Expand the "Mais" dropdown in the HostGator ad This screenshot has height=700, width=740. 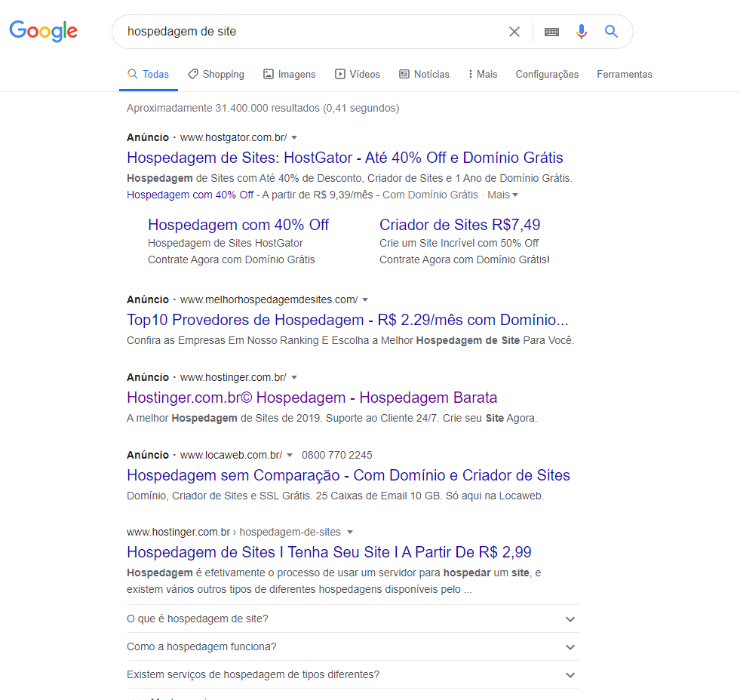pyautogui.click(x=502, y=195)
